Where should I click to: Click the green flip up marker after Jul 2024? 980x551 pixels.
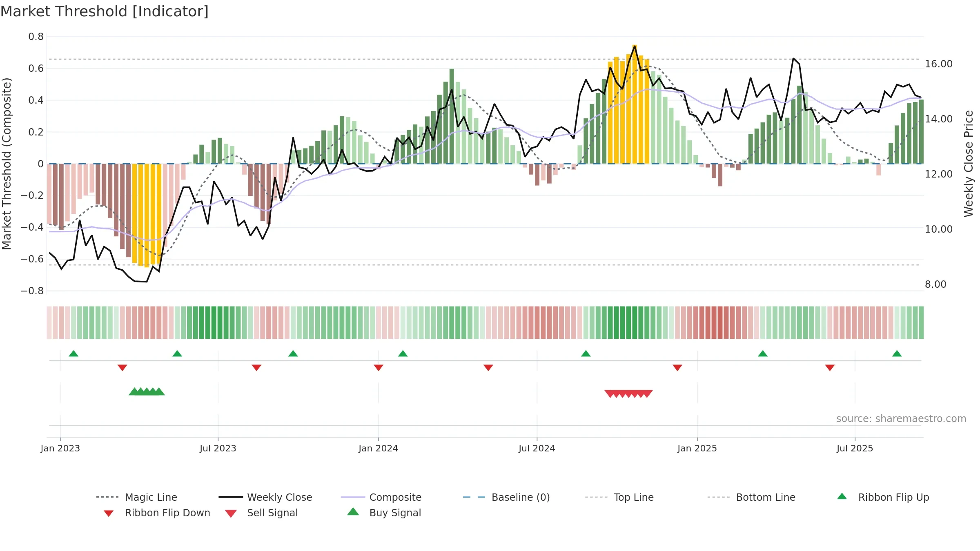point(586,353)
